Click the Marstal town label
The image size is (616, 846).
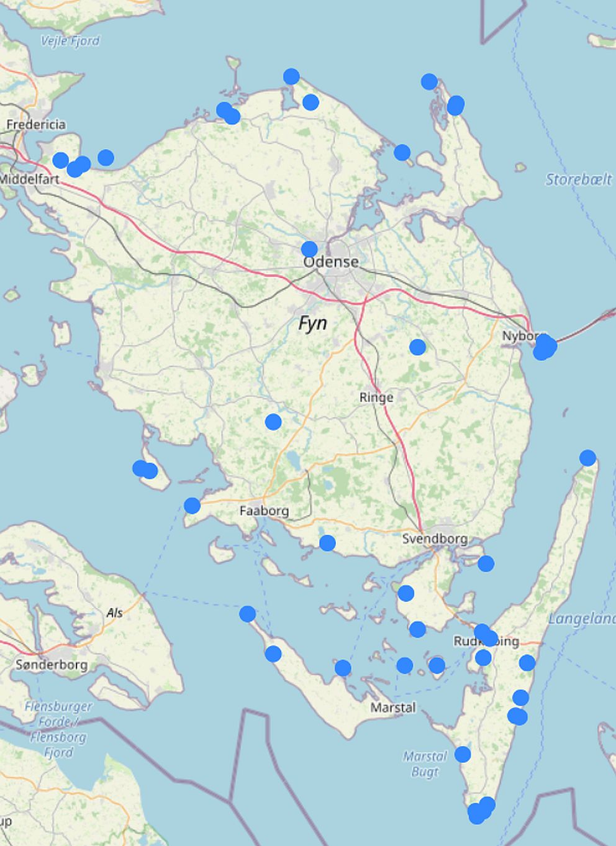coord(393,707)
